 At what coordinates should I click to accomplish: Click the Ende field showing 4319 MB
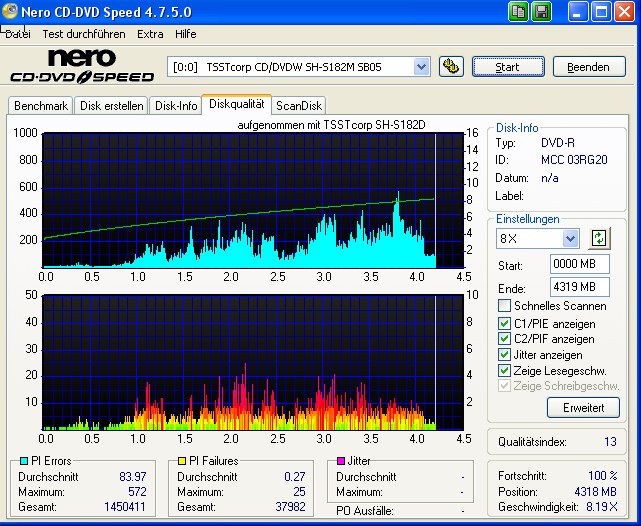point(579,287)
